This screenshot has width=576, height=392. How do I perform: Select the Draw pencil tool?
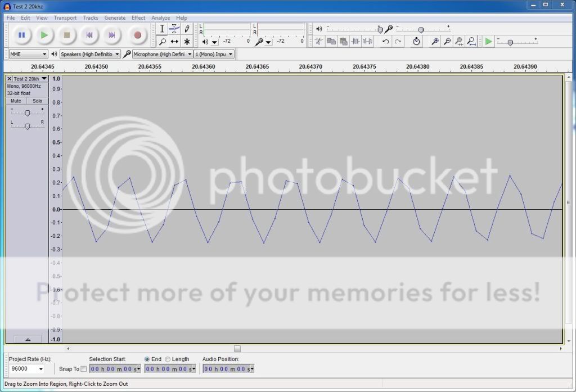(187, 29)
